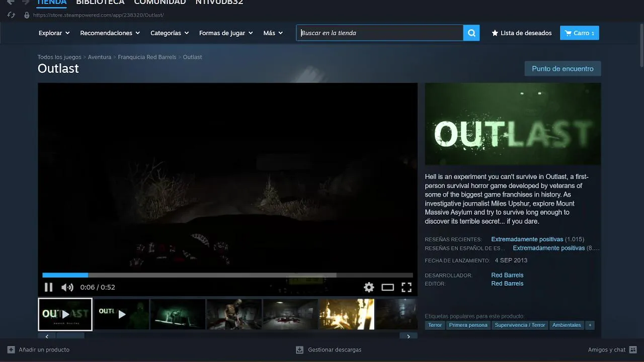Switch to the COMUNIDAD tab
The height and width of the screenshot is (362, 644).
tap(160, 2)
